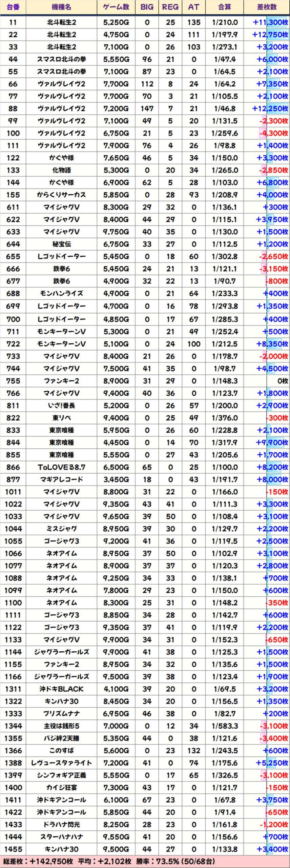Click the 合算 column header
This screenshot has height=868, width=290.
point(225,7)
